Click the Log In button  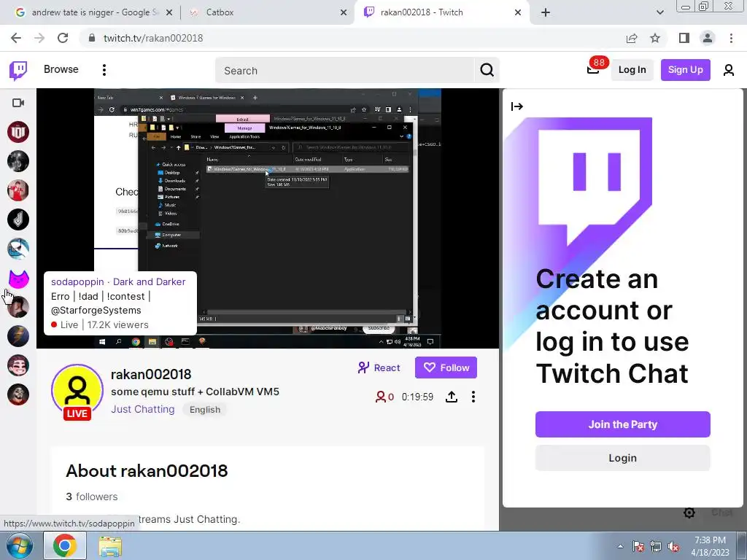[x=632, y=69]
